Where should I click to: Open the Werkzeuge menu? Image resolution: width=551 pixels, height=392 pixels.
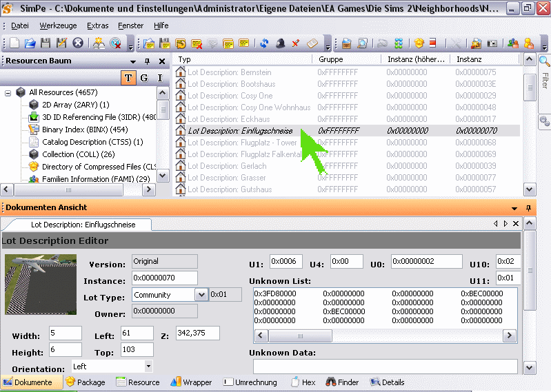(x=58, y=25)
